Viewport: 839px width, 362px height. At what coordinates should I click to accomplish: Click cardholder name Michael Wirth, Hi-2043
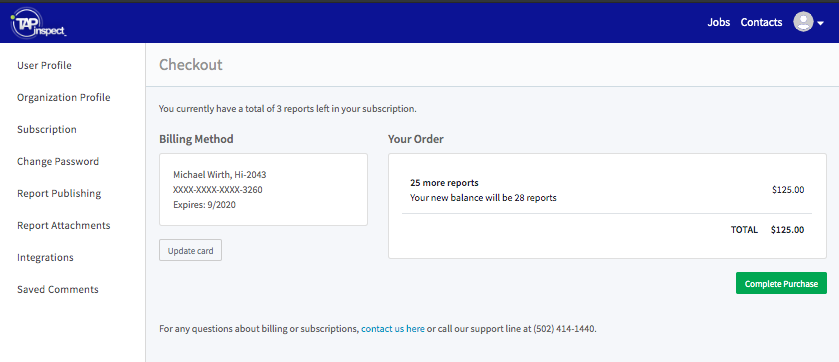(220, 174)
